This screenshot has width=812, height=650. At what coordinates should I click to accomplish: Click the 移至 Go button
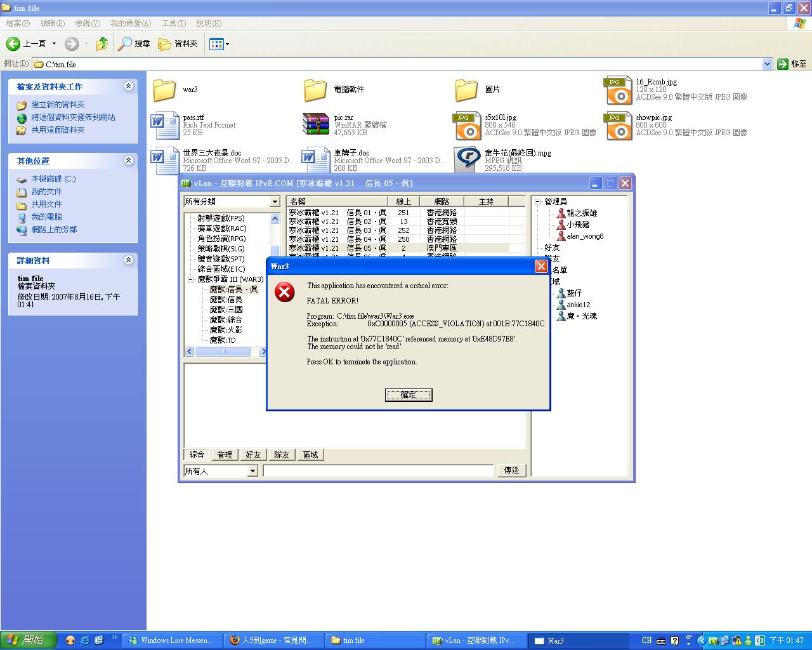(x=792, y=64)
